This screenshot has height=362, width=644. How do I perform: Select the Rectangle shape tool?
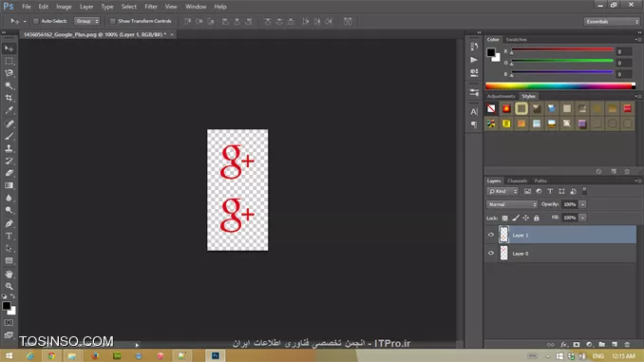9,260
